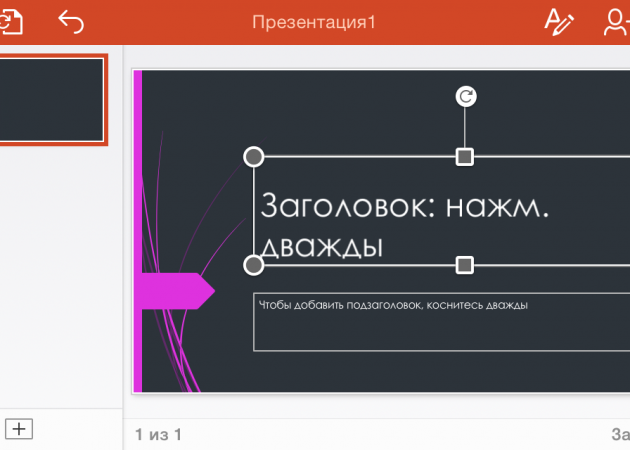Click the circular rotation handle above title box
This screenshot has width=630, height=450.
465,96
